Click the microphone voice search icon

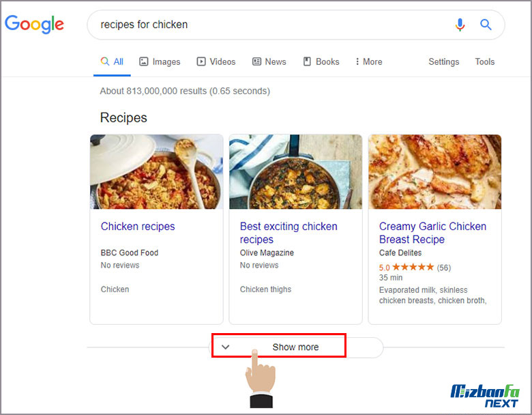click(x=460, y=25)
